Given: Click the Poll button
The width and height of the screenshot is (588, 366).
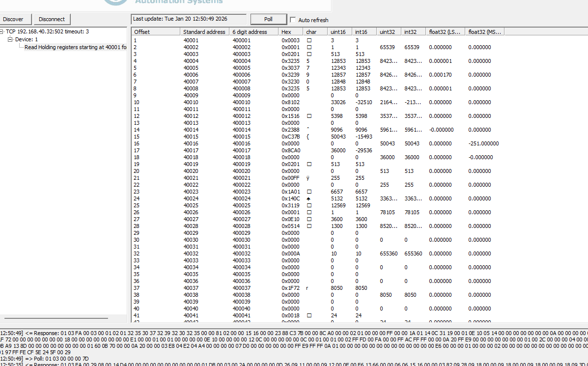Looking at the screenshot, I should (268, 19).
